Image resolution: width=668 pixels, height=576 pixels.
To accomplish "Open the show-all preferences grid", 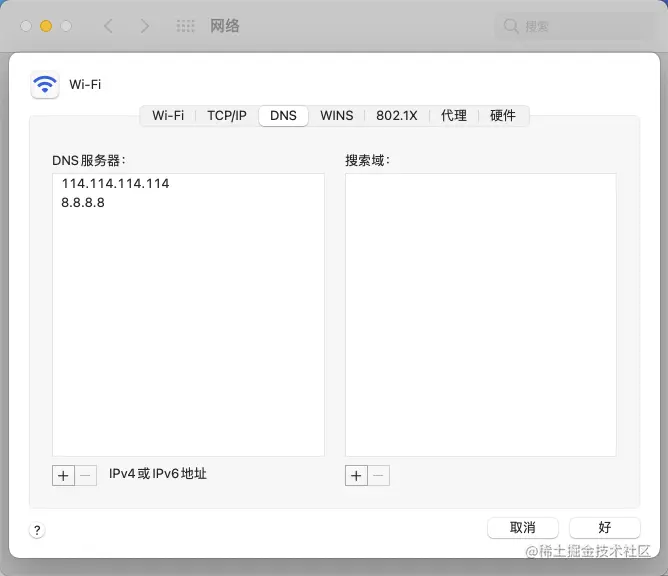I will point(185,26).
